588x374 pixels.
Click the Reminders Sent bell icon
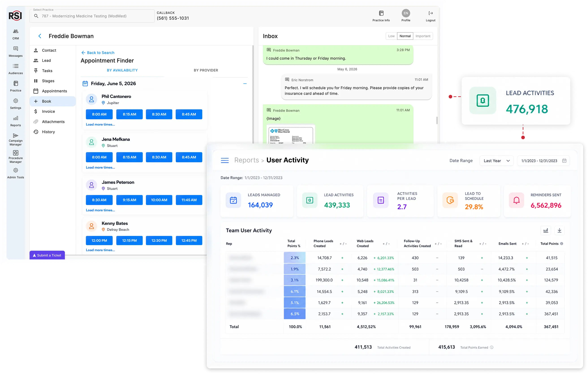[516, 200]
